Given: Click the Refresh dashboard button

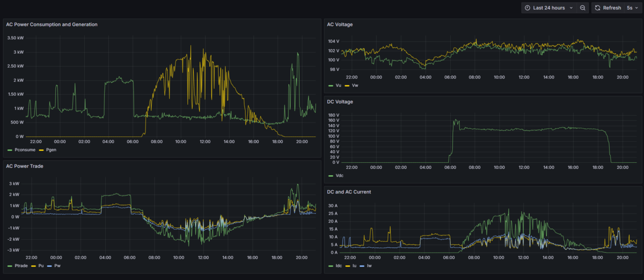Looking at the screenshot, I should tap(608, 8).
